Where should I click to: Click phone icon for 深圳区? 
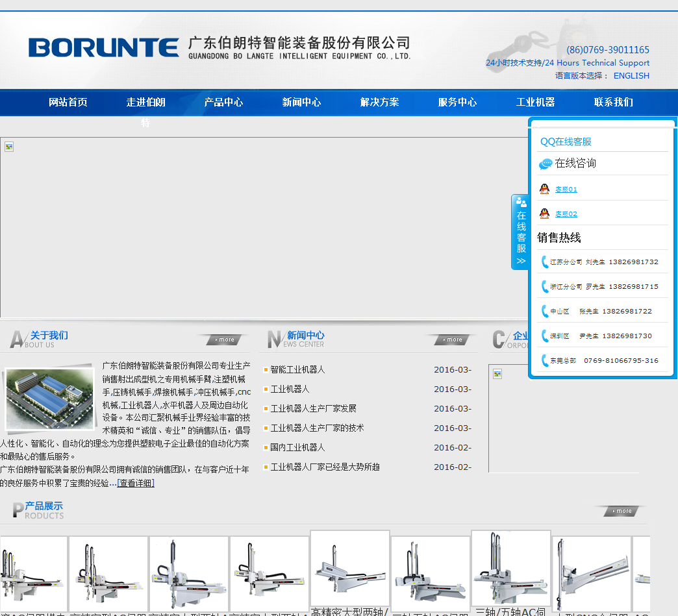click(545, 336)
